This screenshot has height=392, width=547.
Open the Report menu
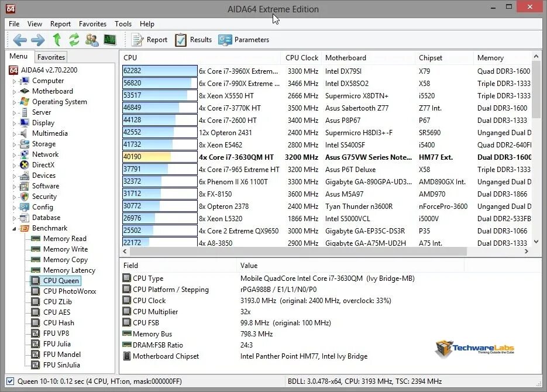click(60, 24)
